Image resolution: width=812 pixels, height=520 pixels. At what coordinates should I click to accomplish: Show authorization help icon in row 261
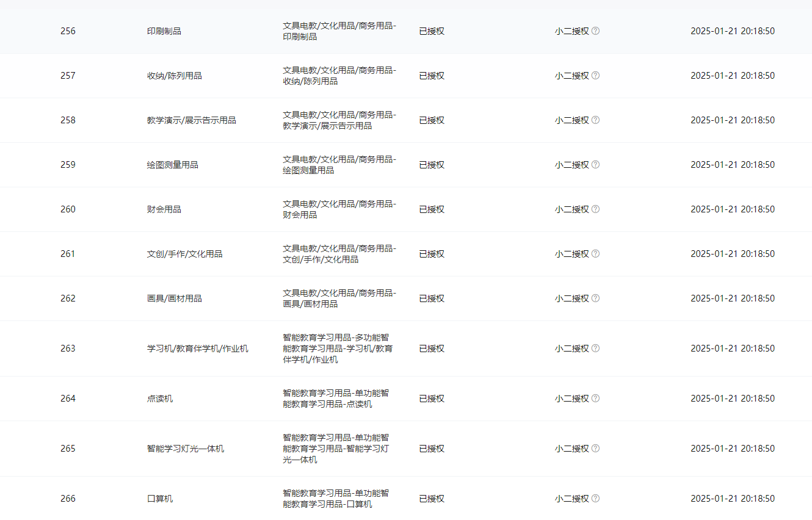point(595,254)
